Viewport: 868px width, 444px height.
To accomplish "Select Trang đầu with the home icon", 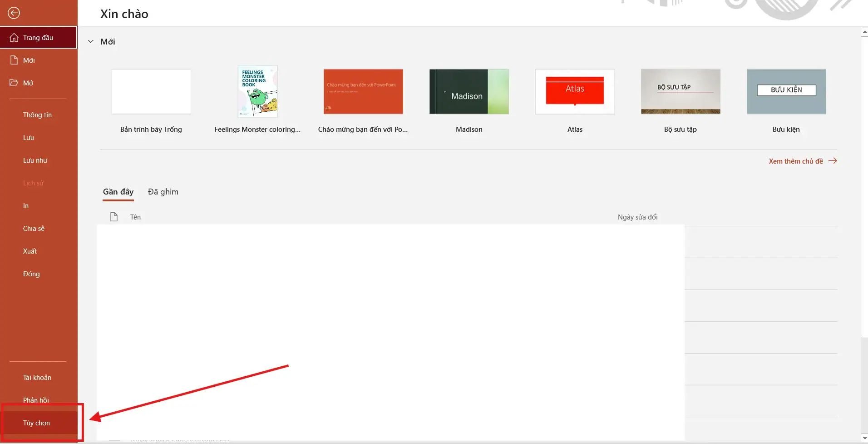I will (38, 37).
